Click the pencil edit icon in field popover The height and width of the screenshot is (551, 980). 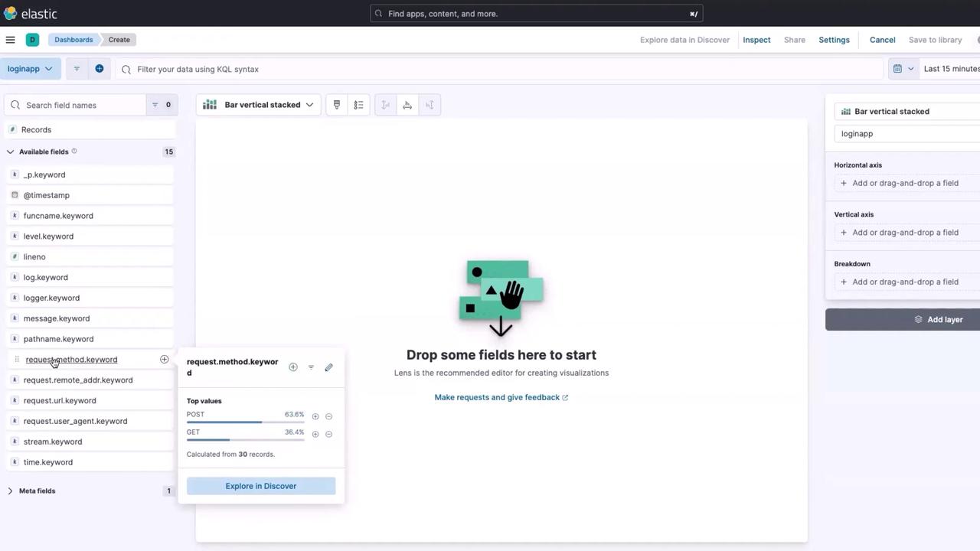coord(329,367)
